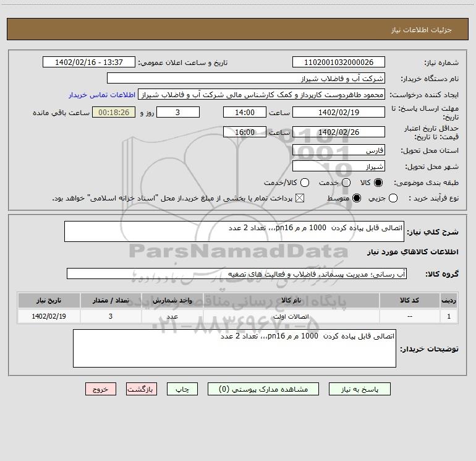Toggle the Islamic treasury payment checkbox
The width and height of the screenshot is (476, 461).
tap(300, 199)
